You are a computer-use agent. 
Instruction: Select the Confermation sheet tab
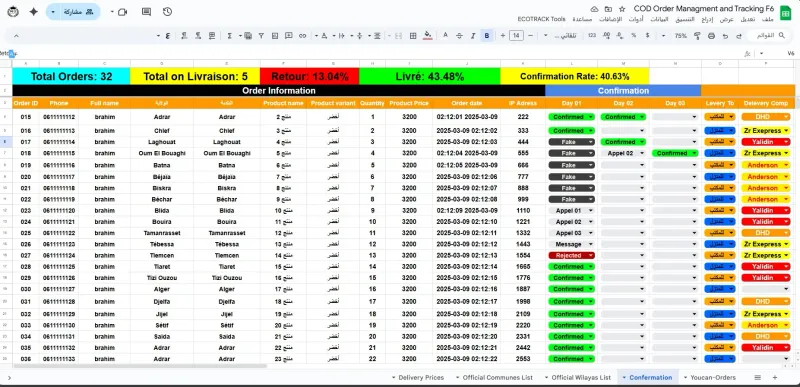click(648, 377)
